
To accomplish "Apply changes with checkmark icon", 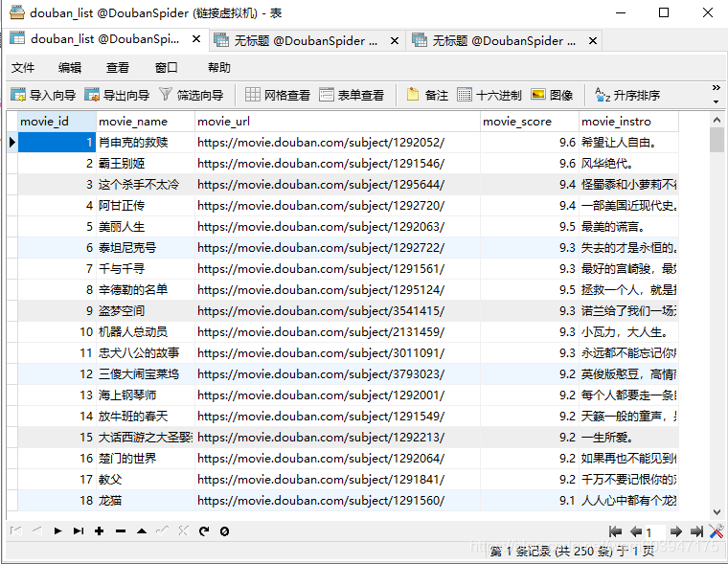I will click(163, 530).
